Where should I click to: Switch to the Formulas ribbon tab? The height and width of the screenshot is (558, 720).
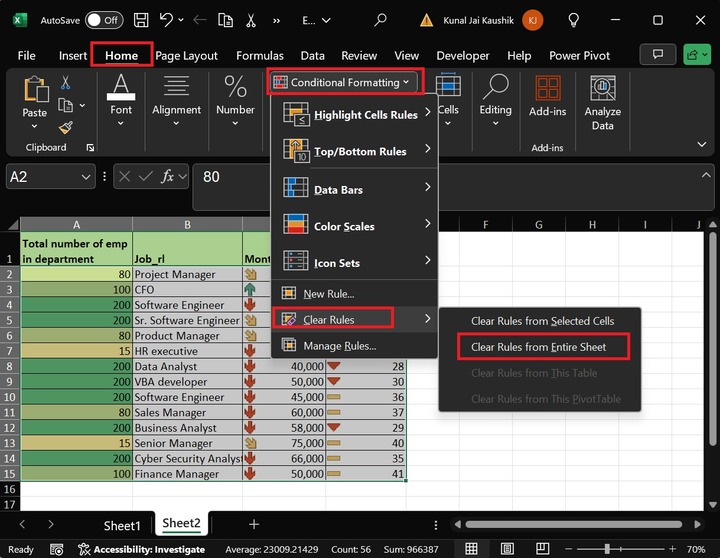pos(260,56)
